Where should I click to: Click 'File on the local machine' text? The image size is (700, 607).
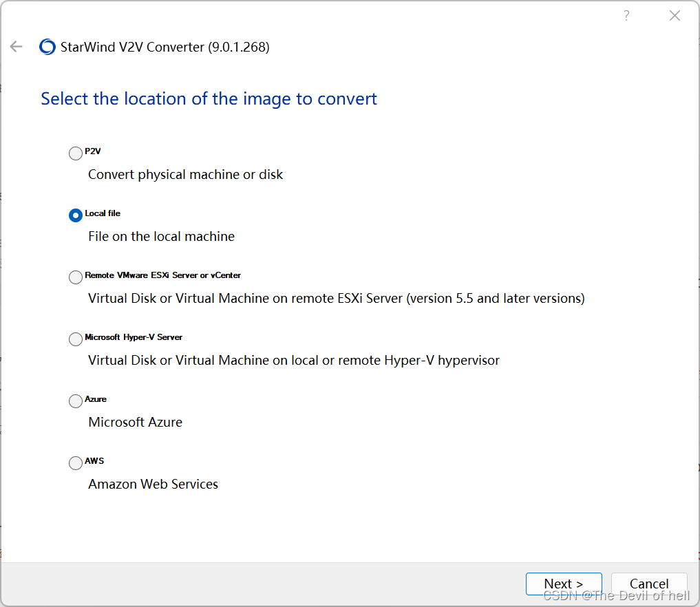tap(161, 236)
